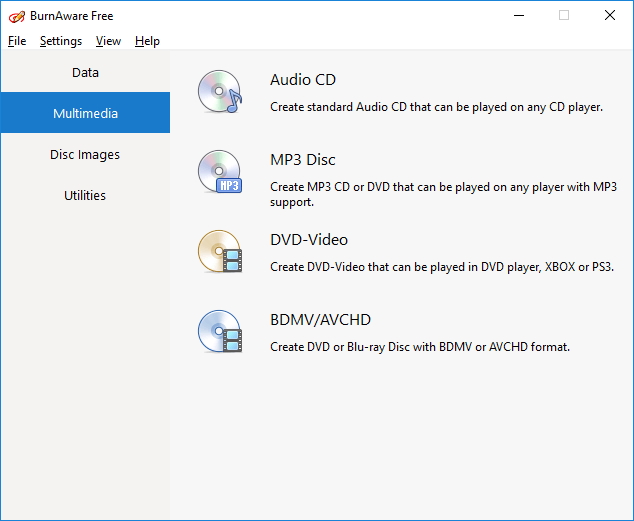The height and width of the screenshot is (521, 634).
Task: Open the File menu
Action: coord(17,41)
